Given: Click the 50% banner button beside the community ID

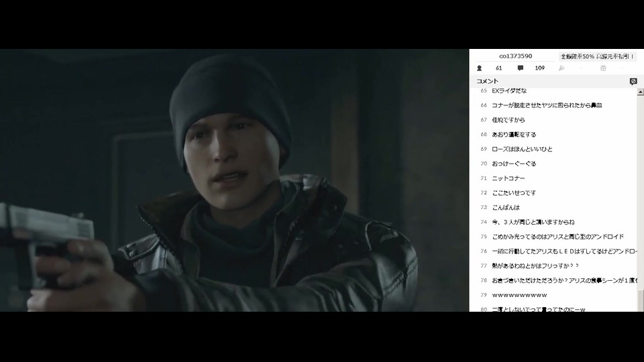Looking at the screenshot, I should click(598, 56).
